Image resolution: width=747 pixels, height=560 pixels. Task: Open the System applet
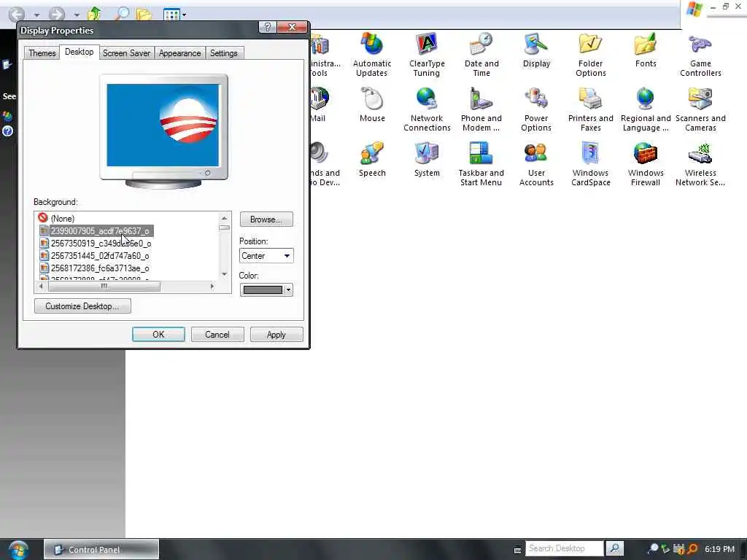[427, 160]
